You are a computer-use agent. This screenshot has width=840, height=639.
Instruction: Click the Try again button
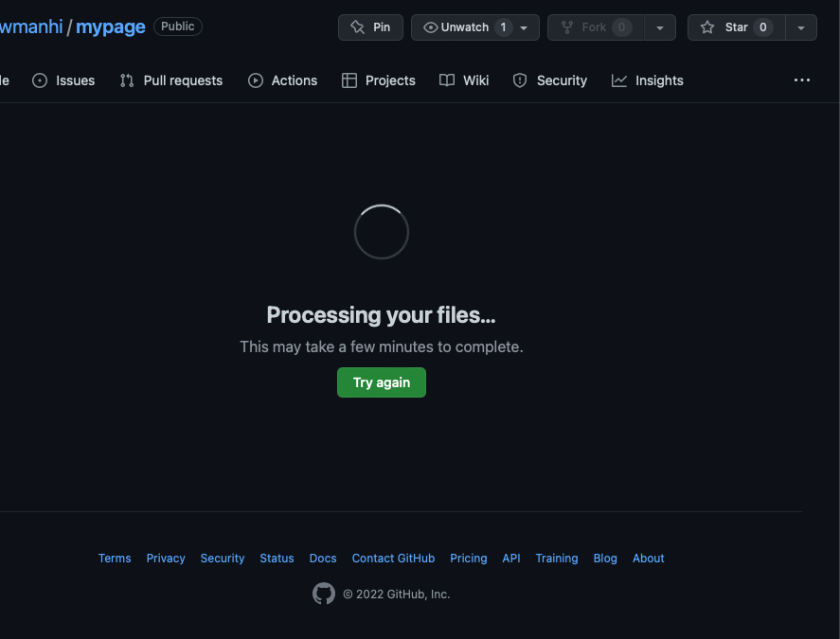click(382, 382)
